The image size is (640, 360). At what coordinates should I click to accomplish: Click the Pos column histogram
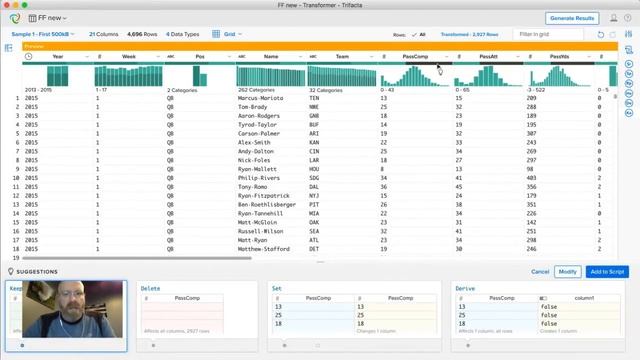(200, 76)
